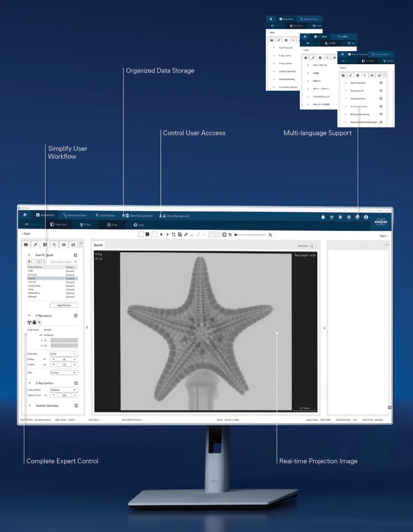This screenshot has width=413, height=532.
Task: Collapse the right panel with arrow
Action: [x=325, y=328]
